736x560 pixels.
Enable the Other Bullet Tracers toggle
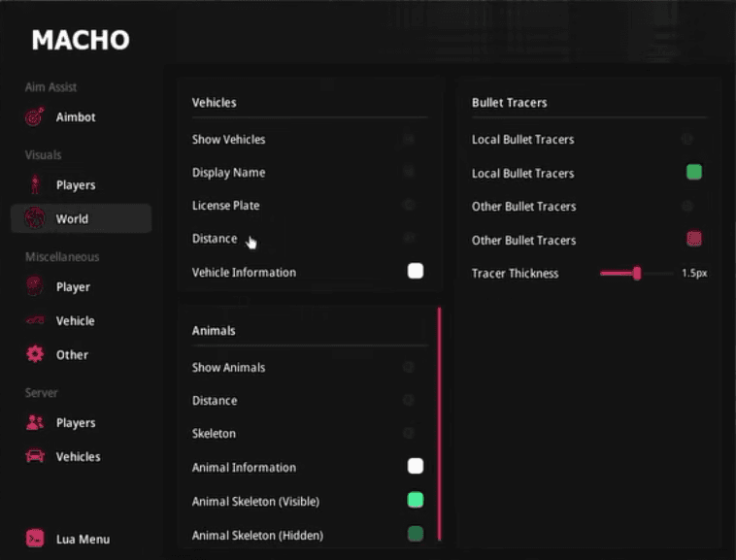pos(687,206)
